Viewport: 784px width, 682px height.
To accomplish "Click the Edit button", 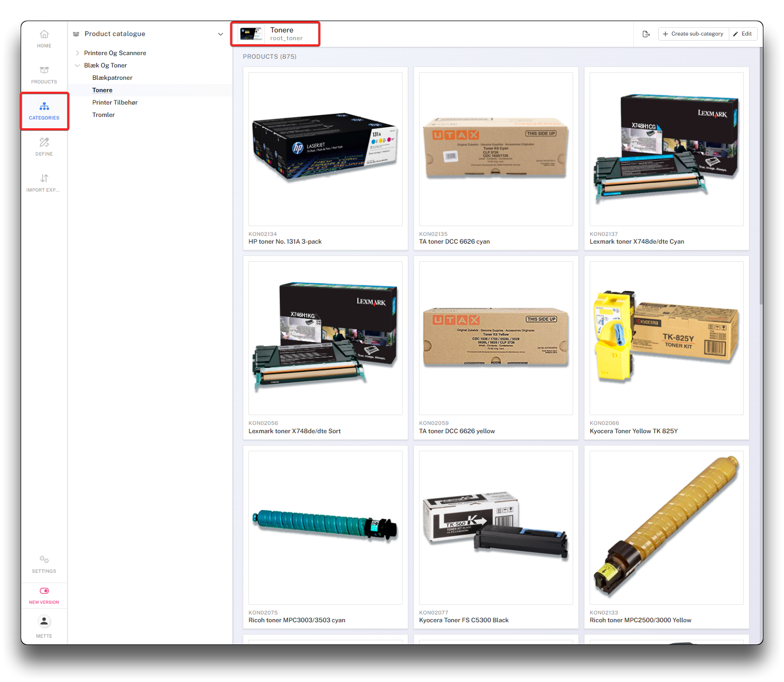I will point(743,34).
